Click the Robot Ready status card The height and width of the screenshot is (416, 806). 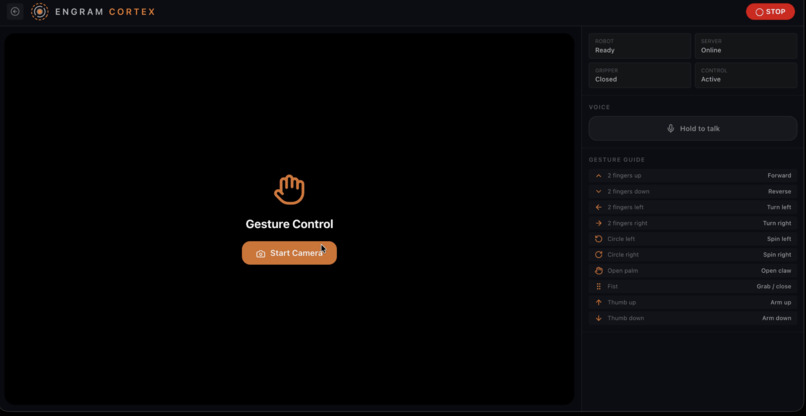pos(639,46)
